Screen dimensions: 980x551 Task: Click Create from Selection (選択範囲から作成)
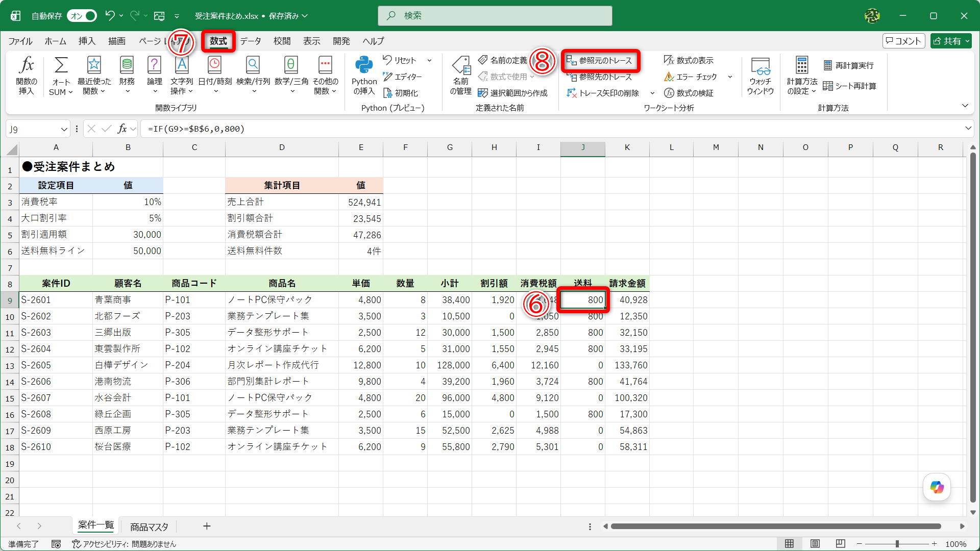tap(512, 93)
